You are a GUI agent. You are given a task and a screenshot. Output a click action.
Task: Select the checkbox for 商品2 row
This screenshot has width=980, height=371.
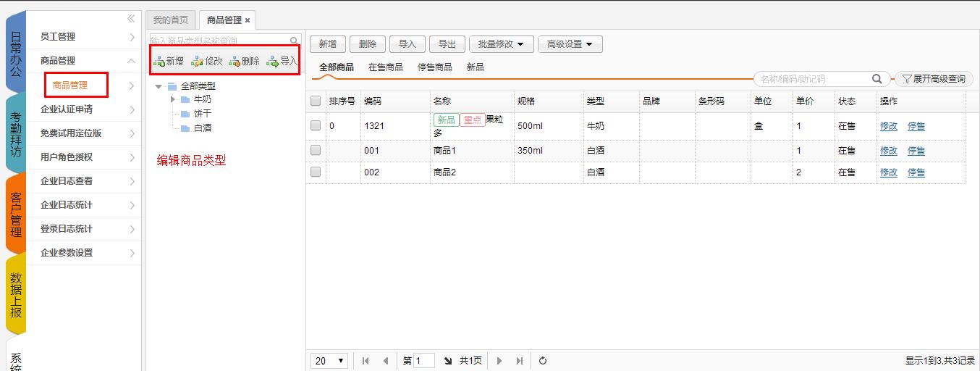click(x=316, y=172)
